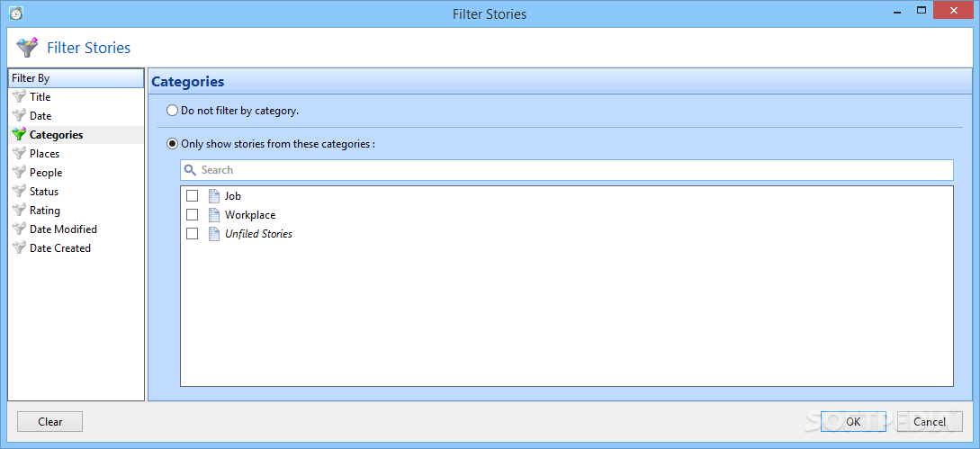Switch to the Places filter
The image size is (980, 449).
(76, 154)
